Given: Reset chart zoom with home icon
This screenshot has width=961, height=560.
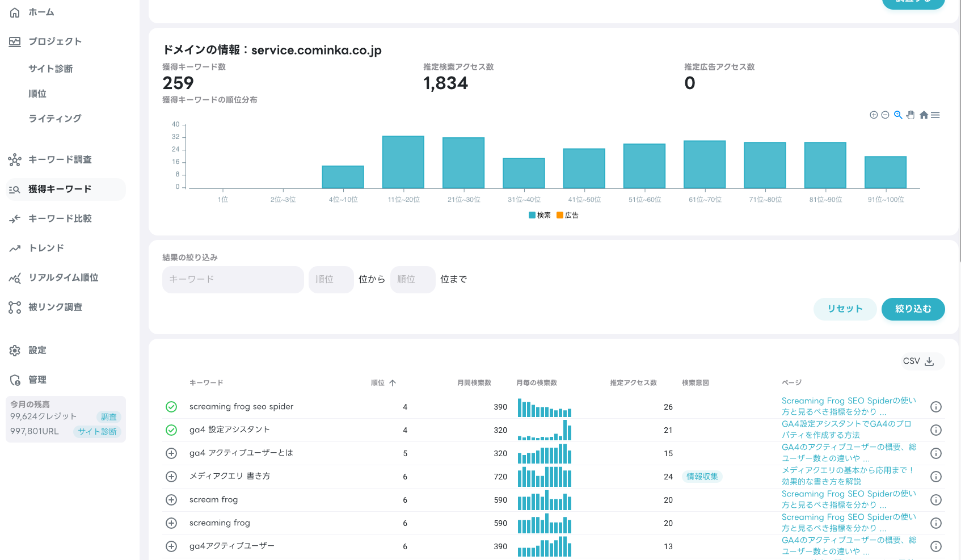Looking at the screenshot, I should pos(924,115).
